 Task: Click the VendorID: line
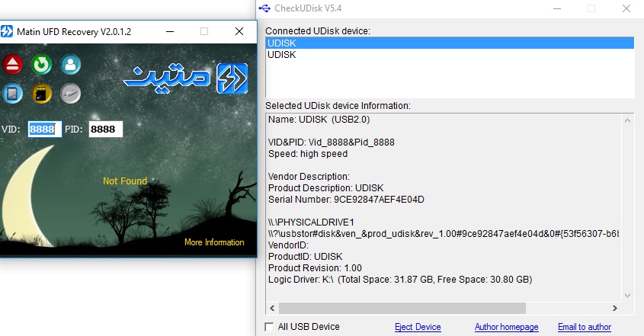tap(288, 245)
